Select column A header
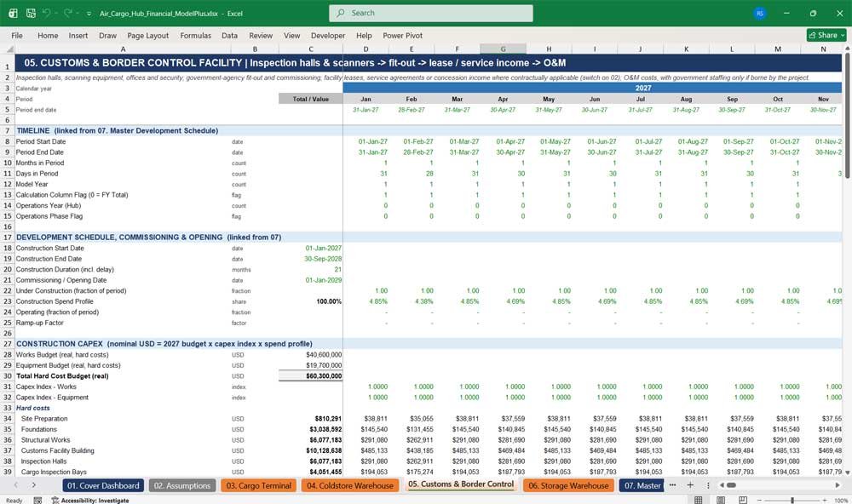The height and width of the screenshot is (504, 852). pyautogui.click(x=123, y=49)
